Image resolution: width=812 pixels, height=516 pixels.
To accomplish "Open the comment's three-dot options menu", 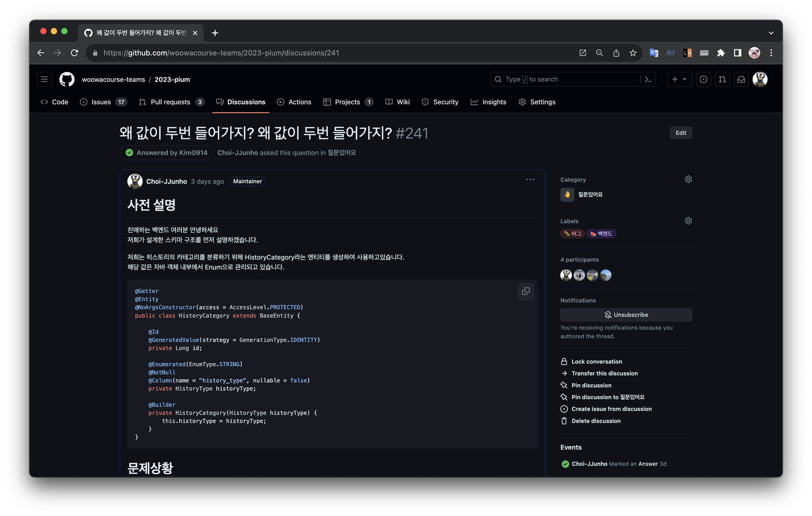I will [x=530, y=180].
